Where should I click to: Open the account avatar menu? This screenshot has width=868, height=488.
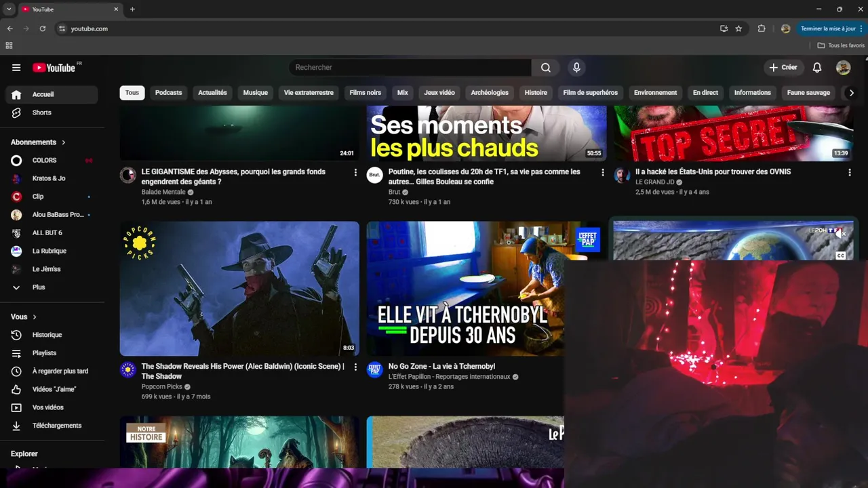[x=843, y=68]
